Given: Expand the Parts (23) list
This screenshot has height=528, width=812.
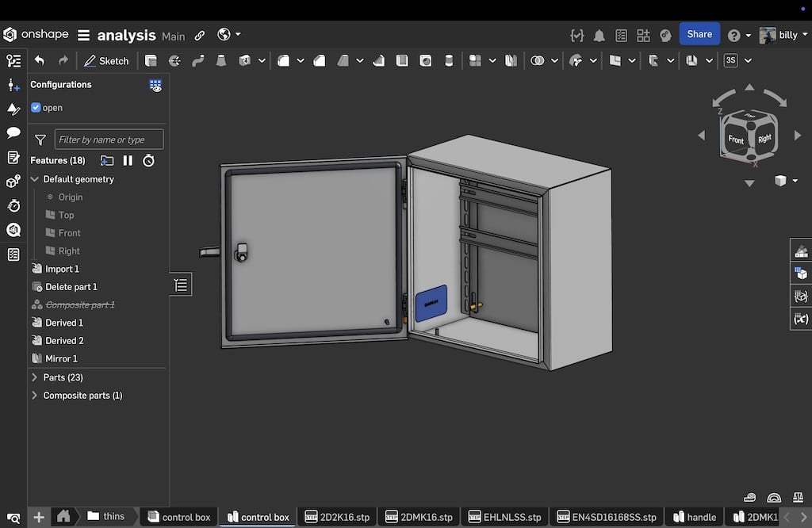Looking at the screenshot, I should pyautogui.click(x=34, y=377).
